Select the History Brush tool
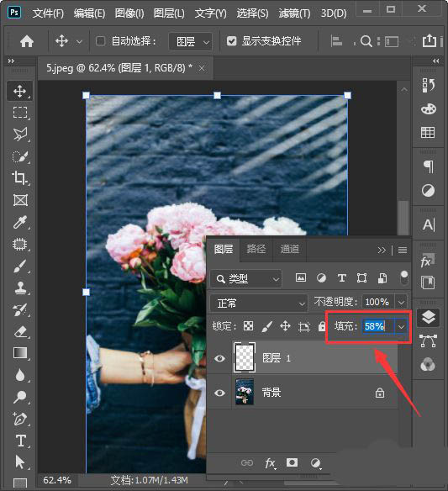The image size is (448, 491). 20,309
